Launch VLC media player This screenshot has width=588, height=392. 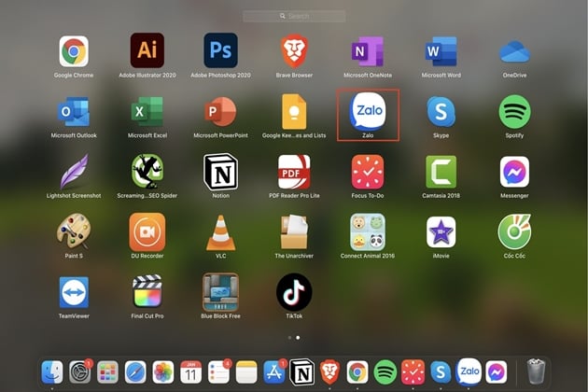221,232
